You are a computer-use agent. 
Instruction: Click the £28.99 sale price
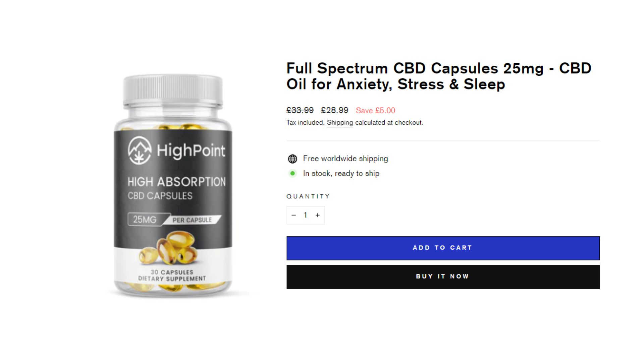tap(334, 110)
